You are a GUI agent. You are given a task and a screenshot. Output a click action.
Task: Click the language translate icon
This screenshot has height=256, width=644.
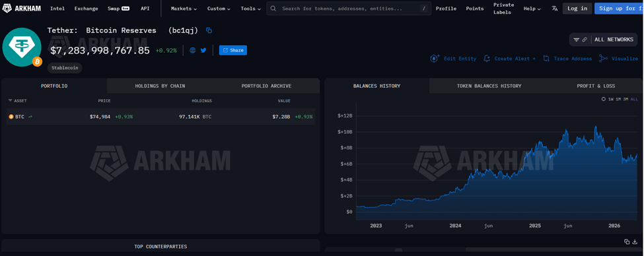pyautogui.click(x=555, y=8)
